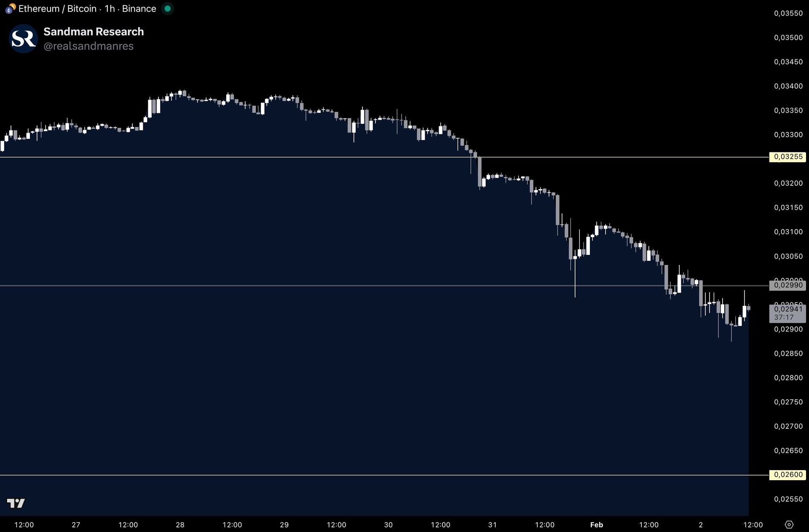
Task: Click the current price 0,02941 label
Action: (x=787, y=310)
